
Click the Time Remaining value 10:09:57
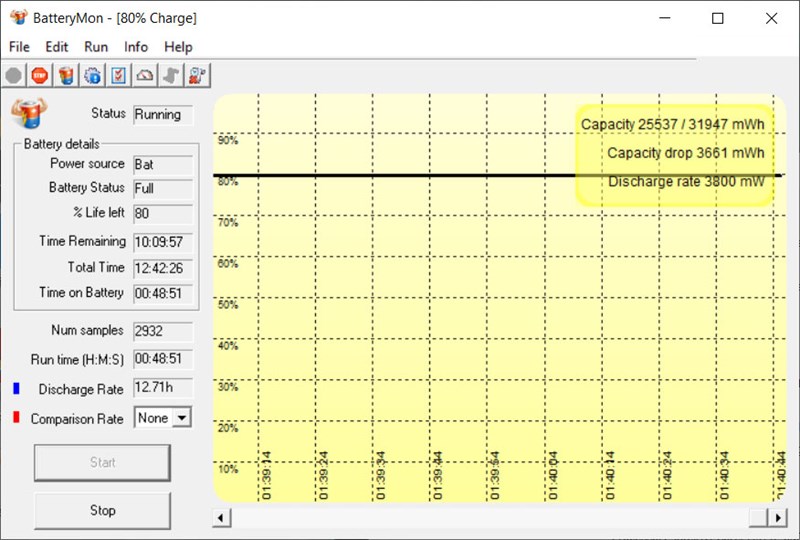(163, 242)
